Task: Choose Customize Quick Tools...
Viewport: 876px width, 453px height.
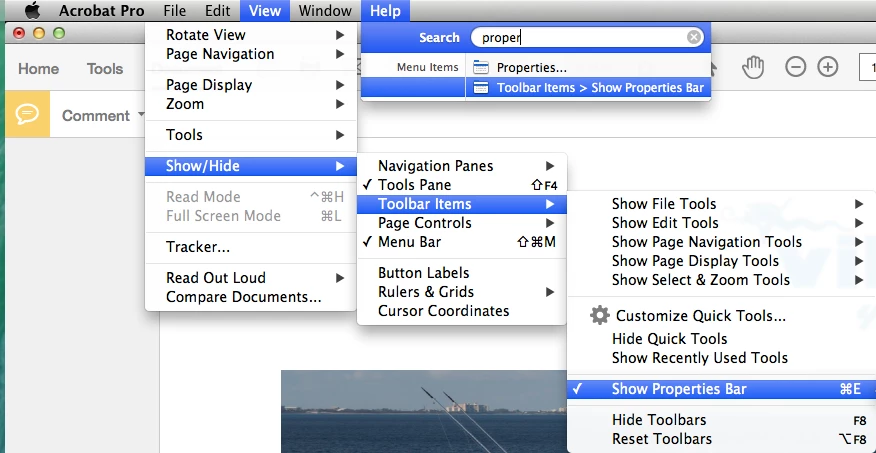Action: (x=721, y=316)
